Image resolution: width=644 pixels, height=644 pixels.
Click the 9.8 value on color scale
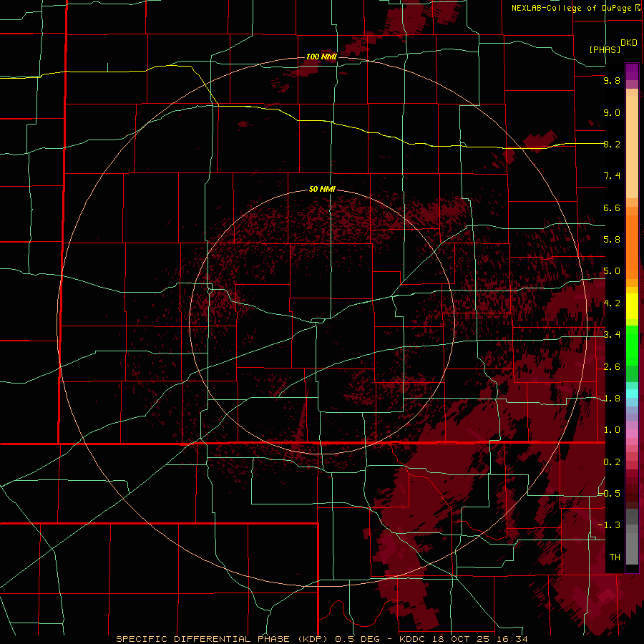tap(612, 80)
